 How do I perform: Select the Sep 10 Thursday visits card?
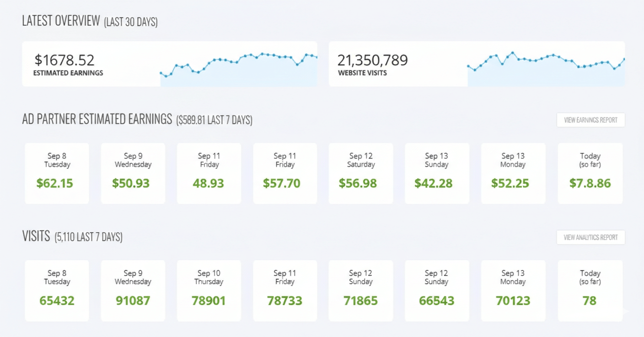coord(209,290)
